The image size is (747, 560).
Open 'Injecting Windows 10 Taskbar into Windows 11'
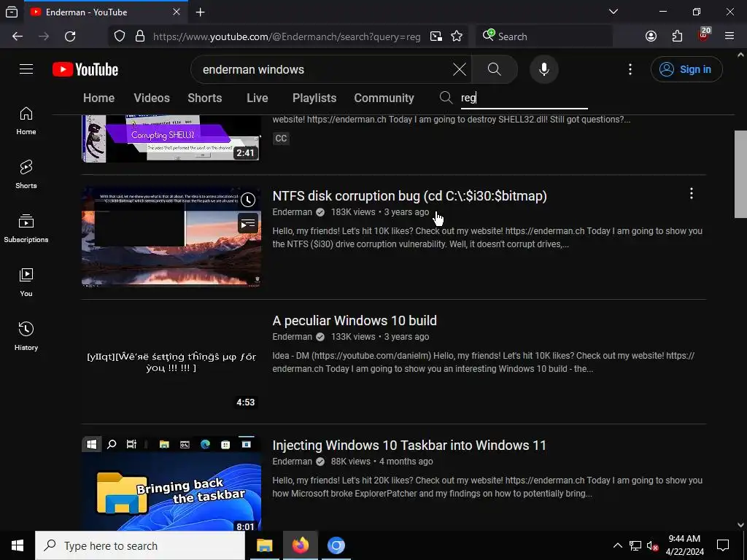409,446
